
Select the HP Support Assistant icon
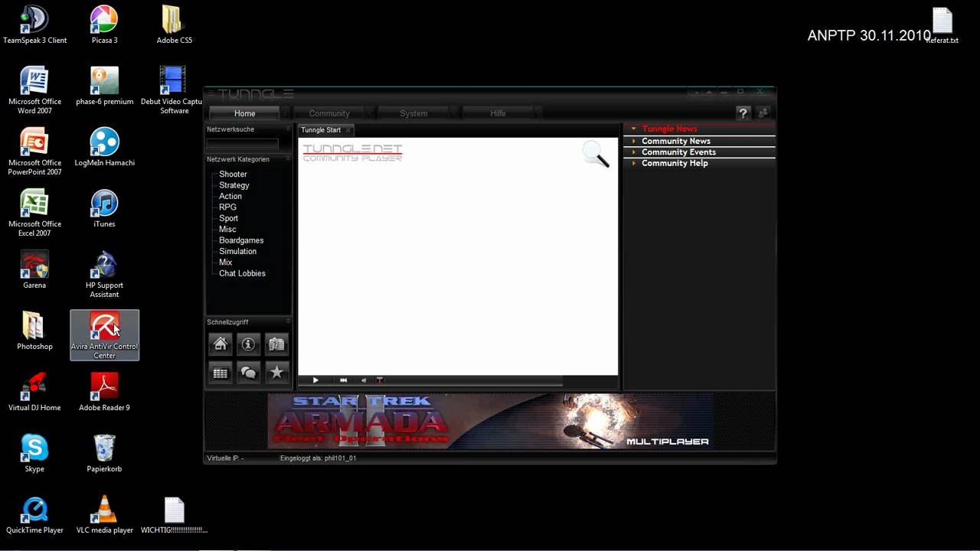[104, 274]
